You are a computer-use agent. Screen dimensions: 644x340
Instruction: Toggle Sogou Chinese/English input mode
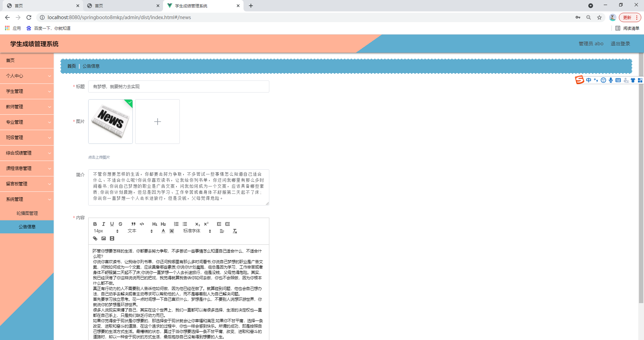click(x=589, y=80)
